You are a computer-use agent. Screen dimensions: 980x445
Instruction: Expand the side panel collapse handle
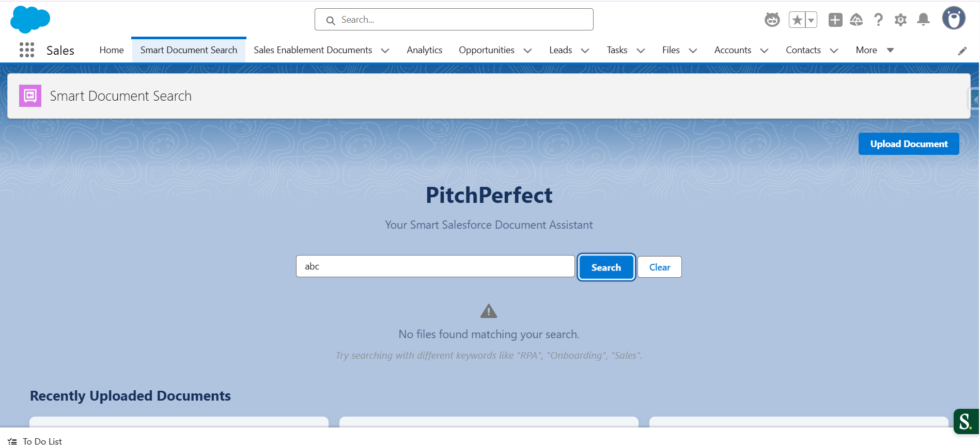click(x=974, y=99)
